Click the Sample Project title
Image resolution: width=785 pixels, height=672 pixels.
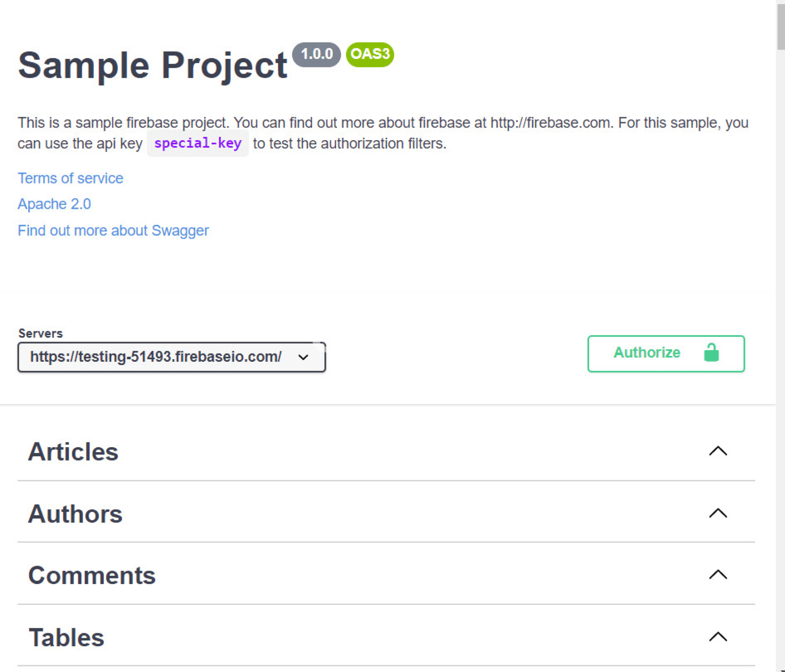click(153, 65)
